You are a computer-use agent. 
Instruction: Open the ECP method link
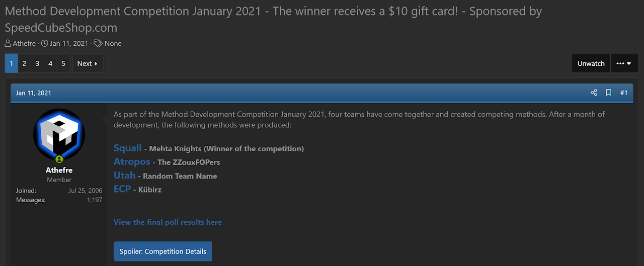[x=122, y=189]
